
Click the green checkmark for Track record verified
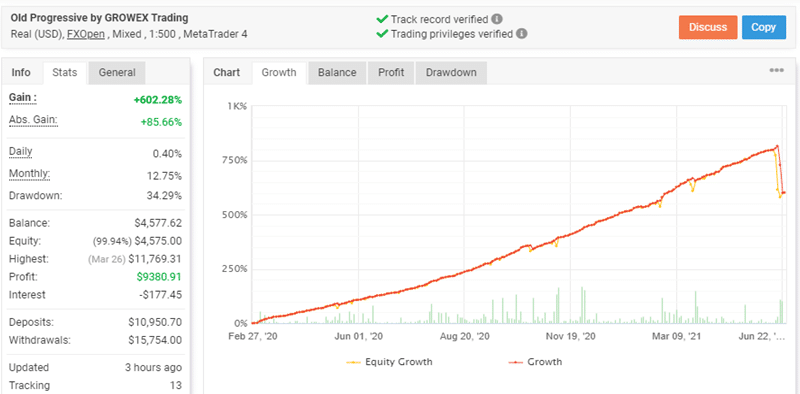point(382,19)
